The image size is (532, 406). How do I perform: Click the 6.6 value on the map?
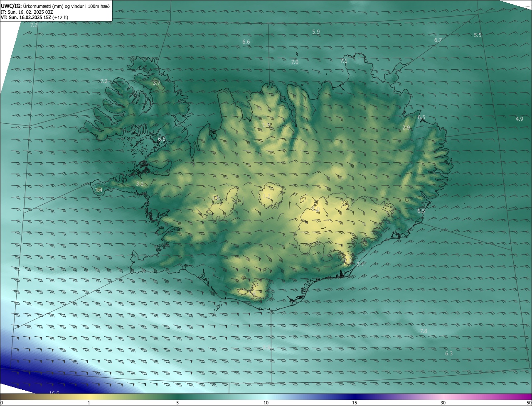[246, 42]
